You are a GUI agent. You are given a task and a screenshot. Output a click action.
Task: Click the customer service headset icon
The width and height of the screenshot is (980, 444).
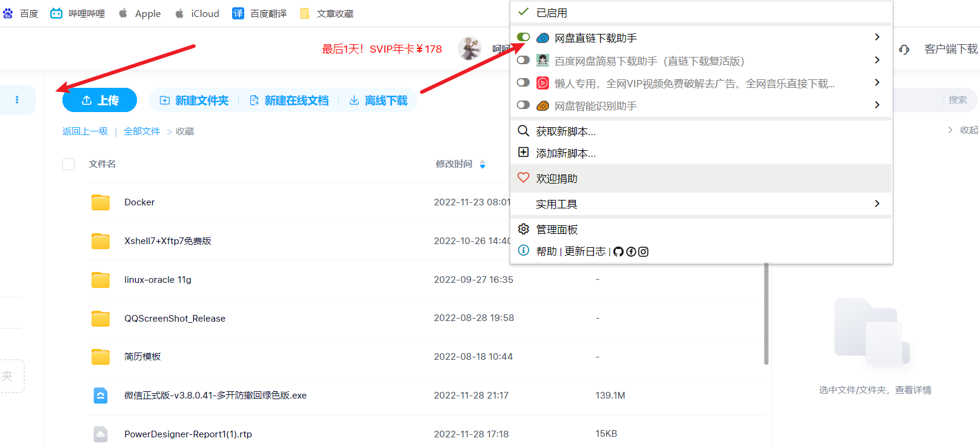[x=904, y=50]
